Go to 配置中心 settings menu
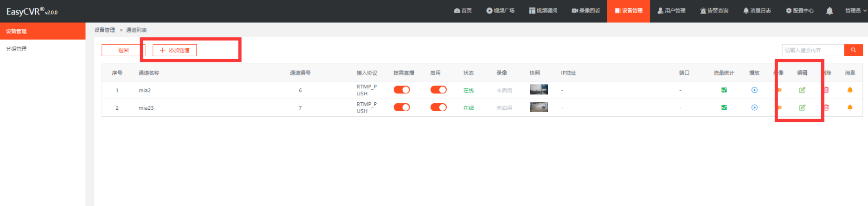The height and width of the screenshot is (206, 868). (x=800, y=11)
